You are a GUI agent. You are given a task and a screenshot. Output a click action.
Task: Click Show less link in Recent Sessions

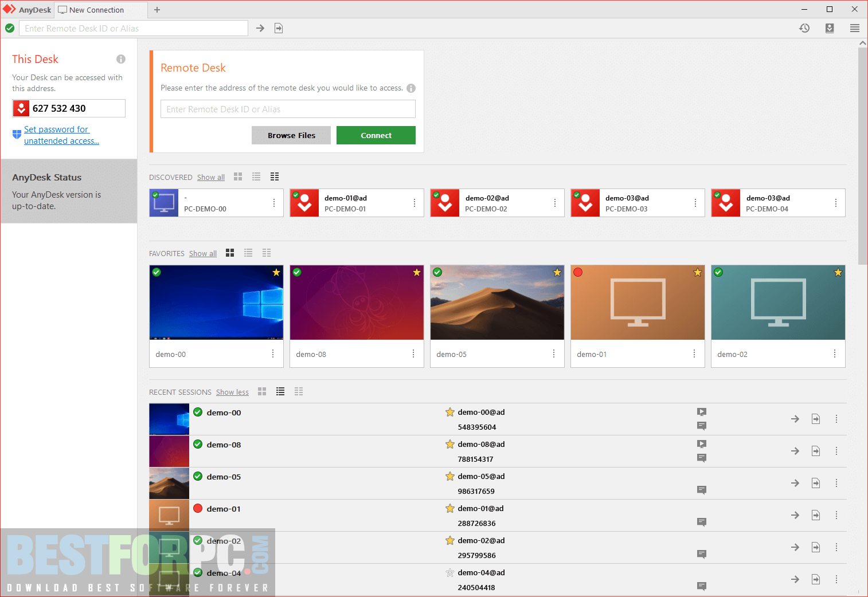point(232,392)
